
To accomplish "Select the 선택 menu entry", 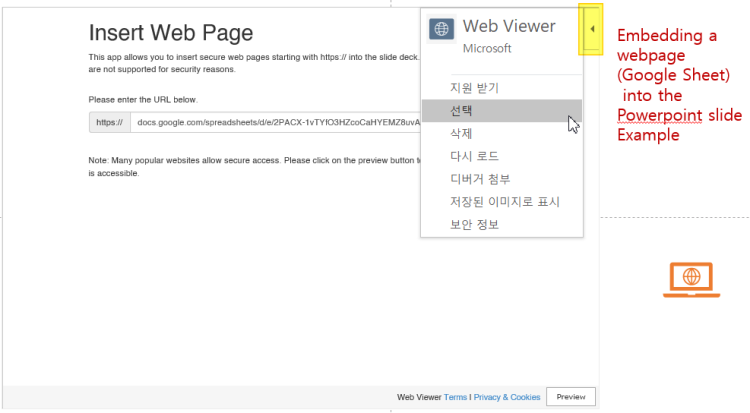I will tap(502, 111).
